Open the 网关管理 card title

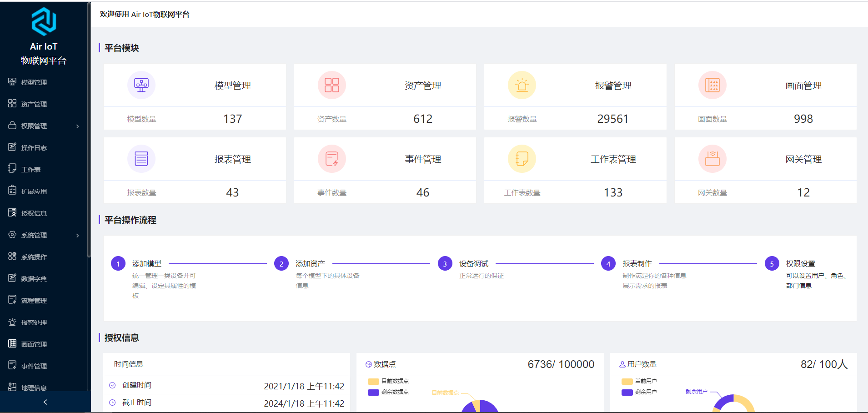(803, 159)
